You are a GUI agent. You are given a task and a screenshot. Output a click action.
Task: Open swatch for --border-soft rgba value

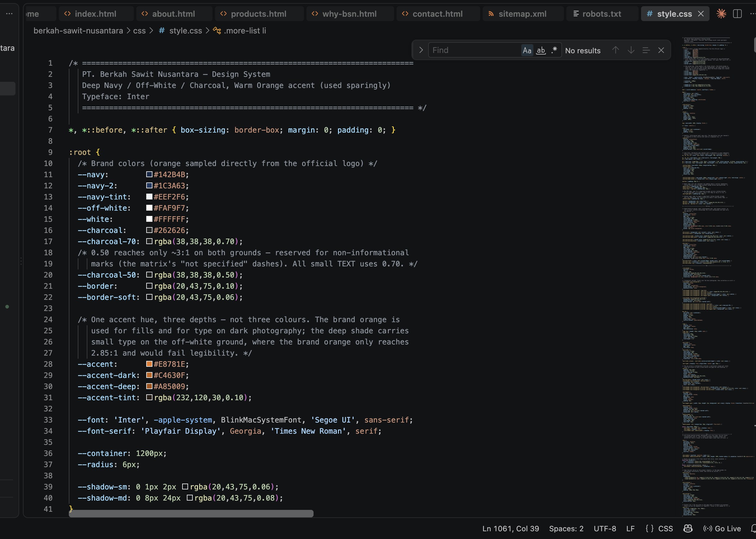click(149, 297)
